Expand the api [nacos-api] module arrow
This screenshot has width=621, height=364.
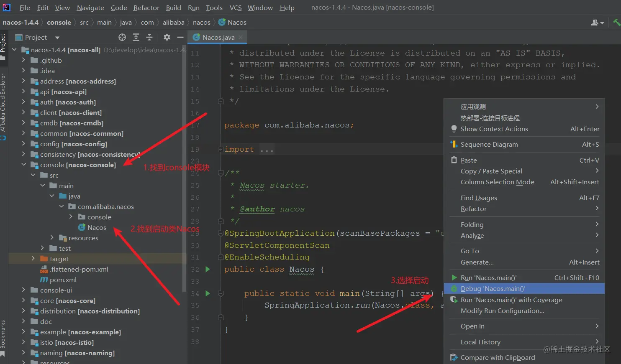pos(24,92)
